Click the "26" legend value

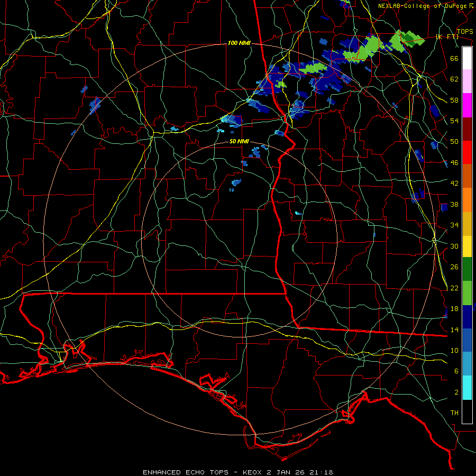point(454,267)
